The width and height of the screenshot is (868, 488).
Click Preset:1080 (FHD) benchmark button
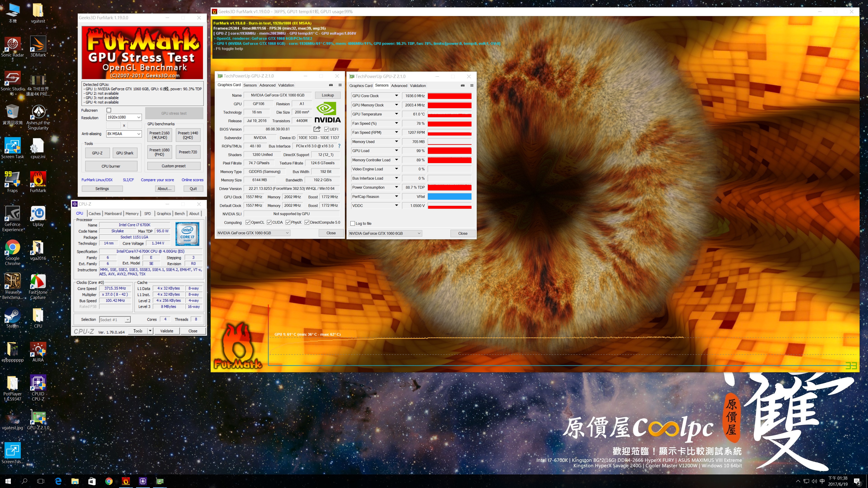tap(159, 152)
